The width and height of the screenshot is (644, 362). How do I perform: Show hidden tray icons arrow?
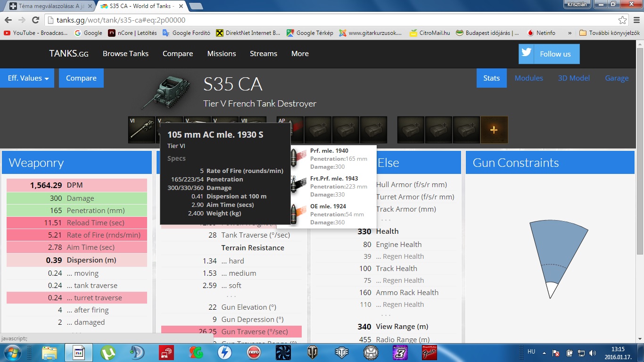click(545, 353)
